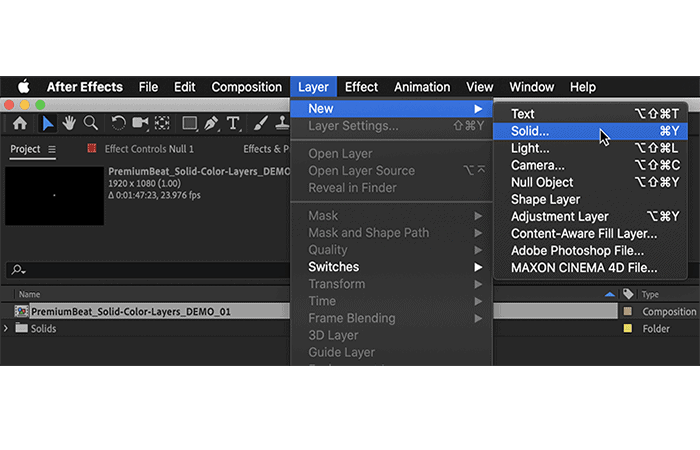
Task: Expand the Time submenu arrow
Action: (x=478, y=301)
